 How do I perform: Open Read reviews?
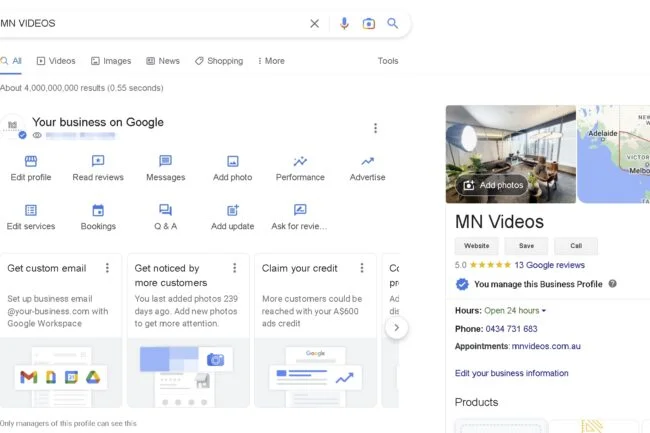click(x=98, y=169)
